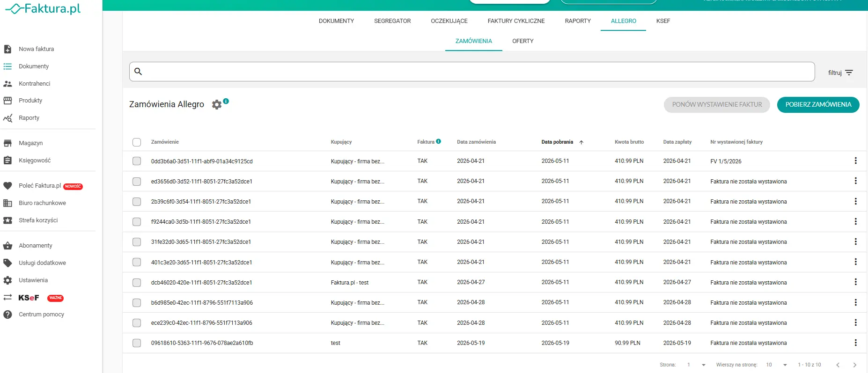Open the Strona page number dropdown
The height and width of the screenshot is (373, 868).
pyautogui.click(x=696, y=365)
